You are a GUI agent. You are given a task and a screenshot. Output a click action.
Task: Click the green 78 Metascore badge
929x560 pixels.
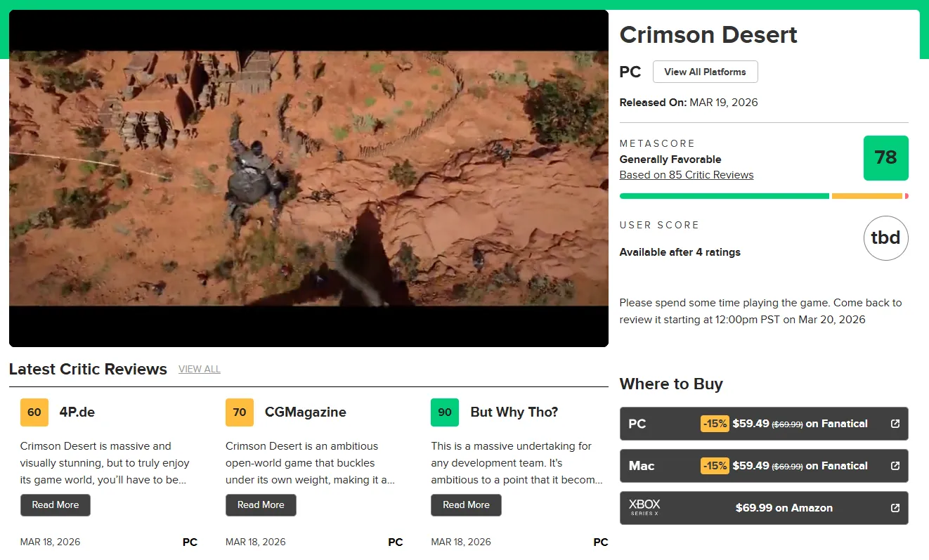[x=885, y=158]
